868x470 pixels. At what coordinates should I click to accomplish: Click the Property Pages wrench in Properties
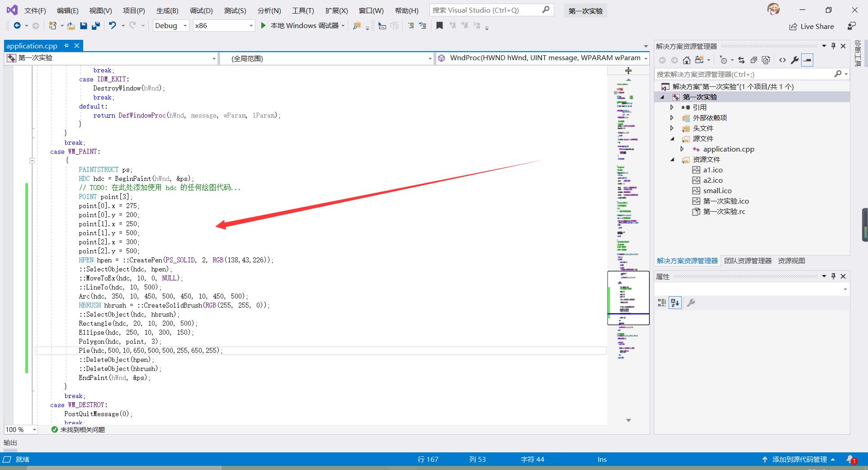pos(691,303)
